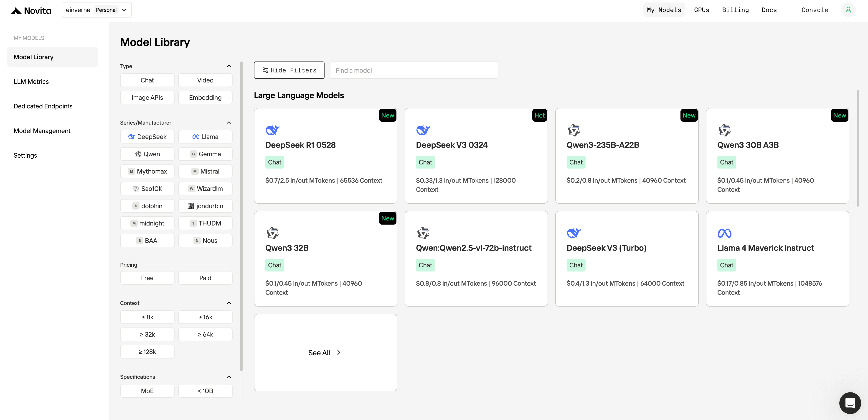
Task: Select the ≥ 128k context filter
Action: pyautogui.click(x=147, y=351)
